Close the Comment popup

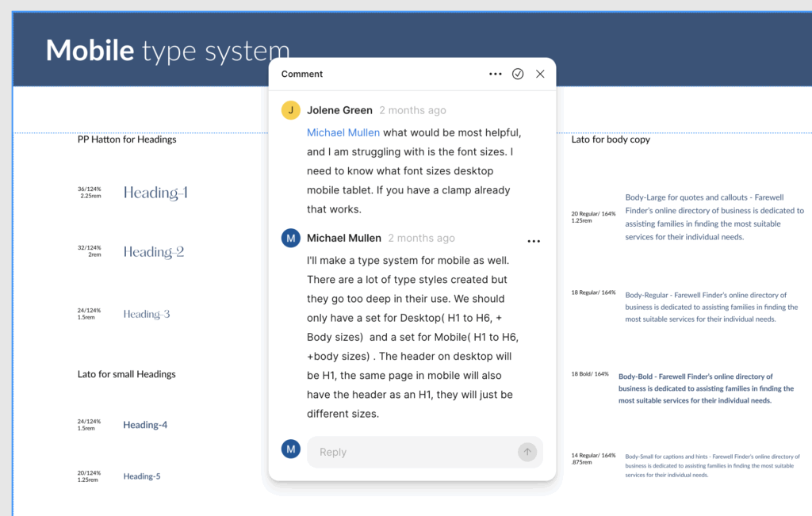point(540,74)
